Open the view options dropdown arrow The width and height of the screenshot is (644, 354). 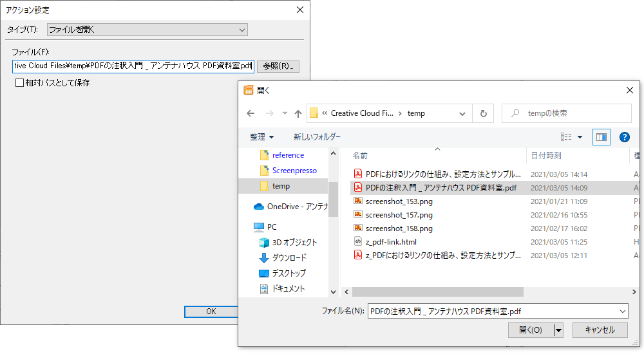point(580,137)
